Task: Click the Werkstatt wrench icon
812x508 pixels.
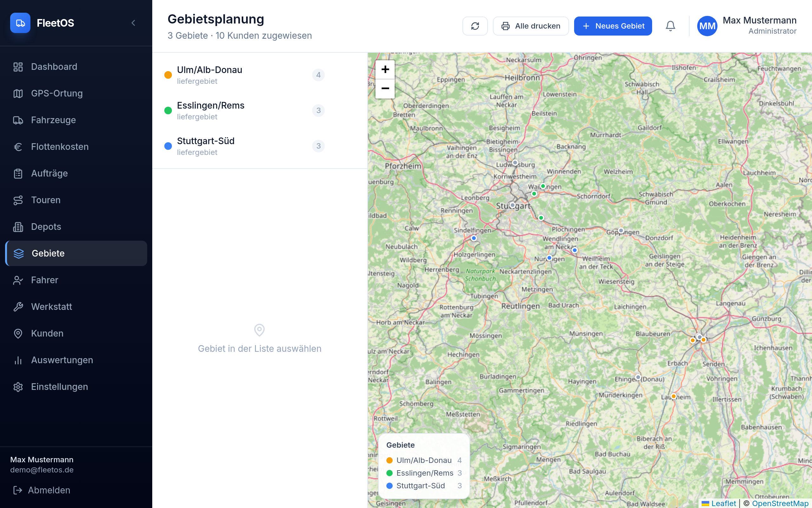Action: (x=18, y=307)
